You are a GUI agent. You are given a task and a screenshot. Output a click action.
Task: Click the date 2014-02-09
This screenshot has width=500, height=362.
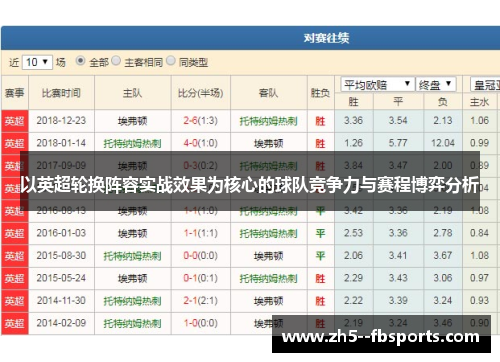(61, 323)
